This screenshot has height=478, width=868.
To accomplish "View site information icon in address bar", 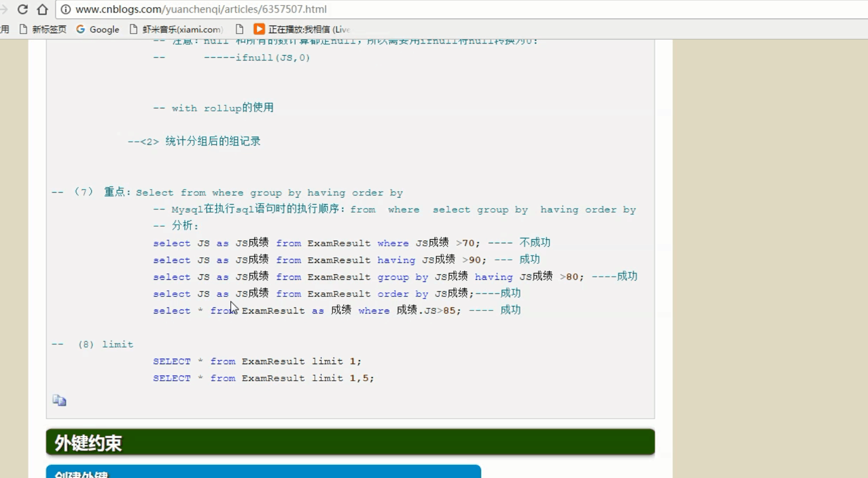I will [x=66, y=9].
